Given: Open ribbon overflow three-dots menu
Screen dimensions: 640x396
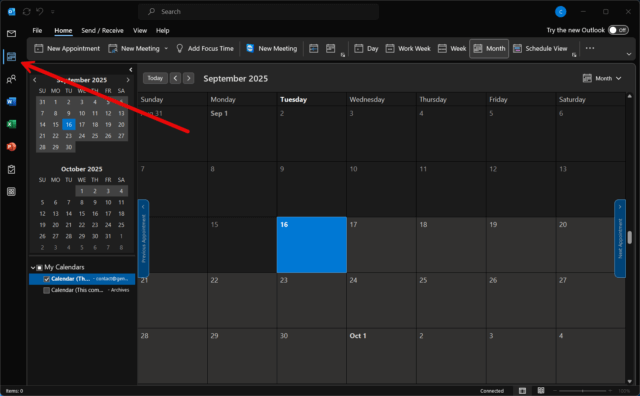Looking at the screenshot, I should click(590, 48).
